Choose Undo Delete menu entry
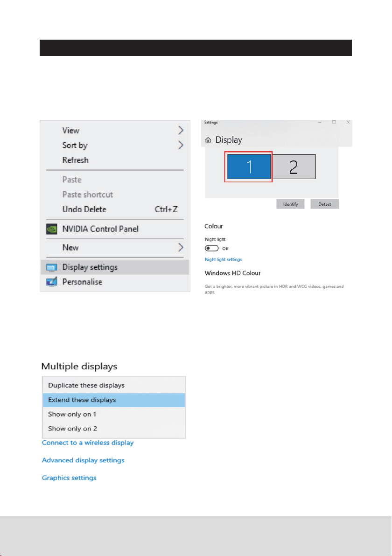392x556 pixels. click(x=84, y=209)
